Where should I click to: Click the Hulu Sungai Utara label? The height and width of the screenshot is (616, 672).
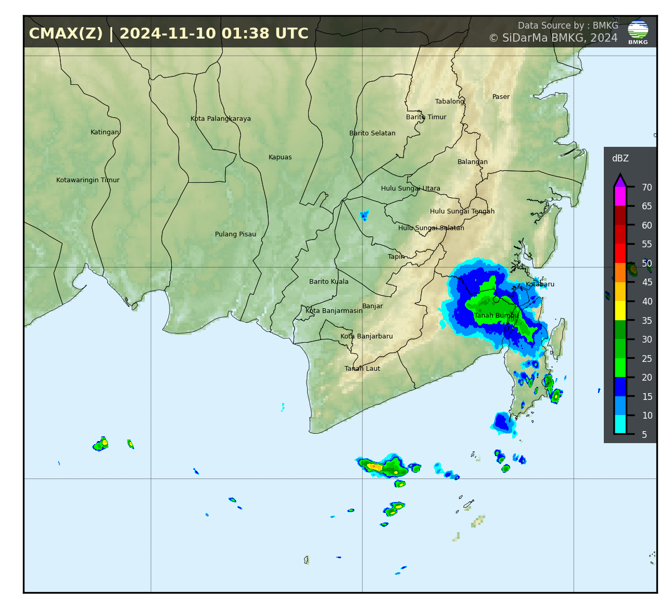(x=411, y=188)
